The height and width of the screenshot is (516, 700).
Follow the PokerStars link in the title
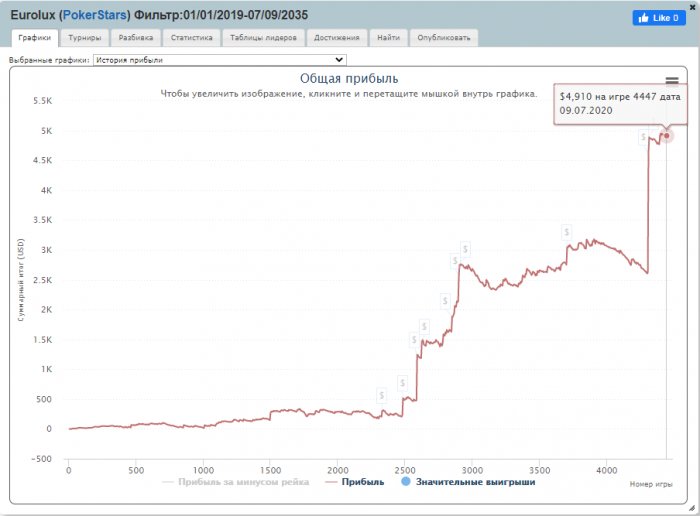(x=95, y=15)
